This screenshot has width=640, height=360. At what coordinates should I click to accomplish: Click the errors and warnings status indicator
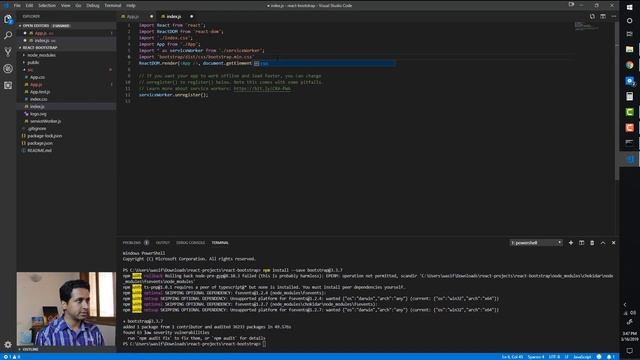click(x=12, y=357)
